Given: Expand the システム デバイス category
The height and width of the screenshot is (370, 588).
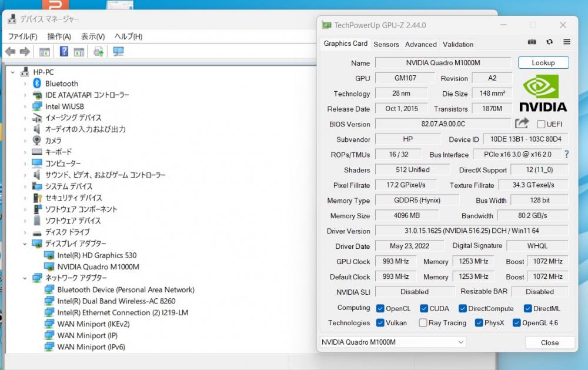Looking at the screenshot, I should [25, 186].
